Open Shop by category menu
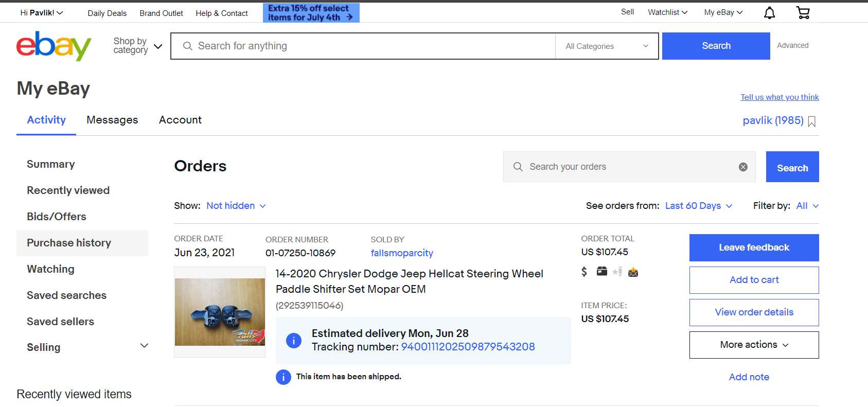The width and height of the screenshot is (868, 407). (x=138, y=46)
